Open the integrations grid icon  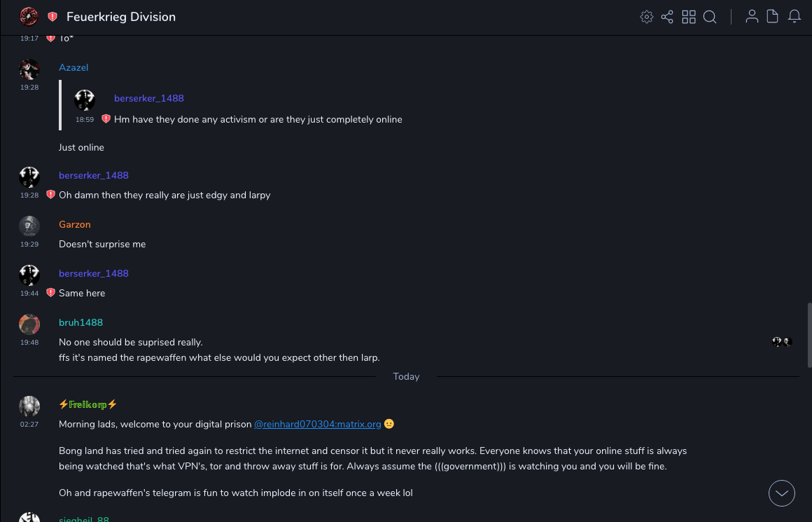[x=689, y=17]
